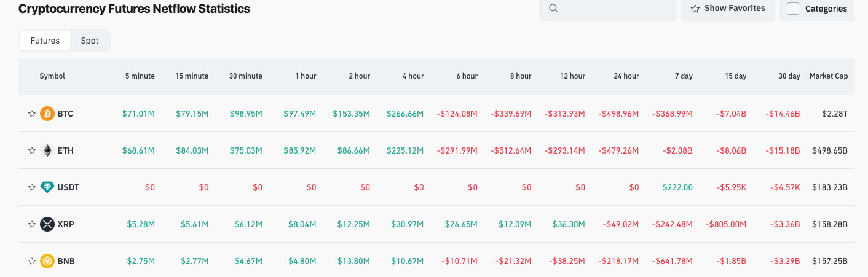Toggle the star next to BNB
Image resolution: width=868 pixels, height=277 pixels.
(32, 261)
